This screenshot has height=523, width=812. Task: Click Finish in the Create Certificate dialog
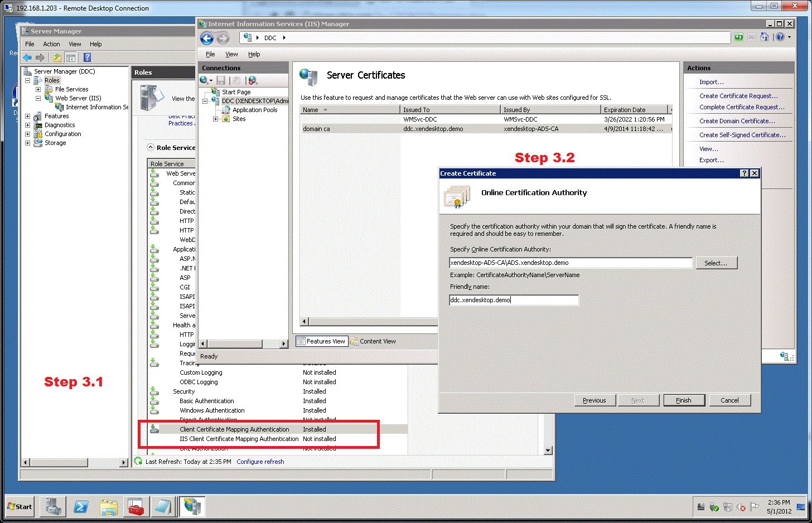[x=684, y=400]
